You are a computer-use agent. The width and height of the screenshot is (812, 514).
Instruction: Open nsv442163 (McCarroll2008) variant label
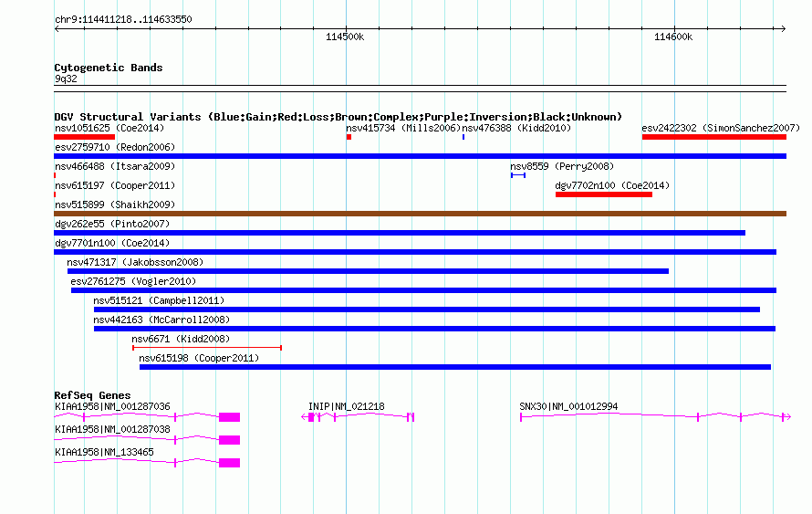[161, 320]
